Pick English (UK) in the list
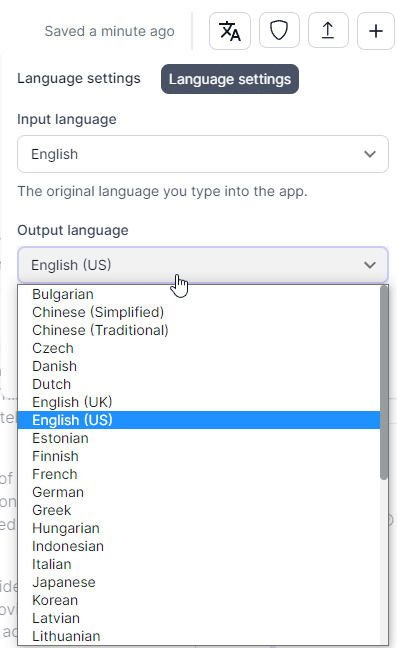Viewport: 397px width, 648px height. tap(199, 402)
